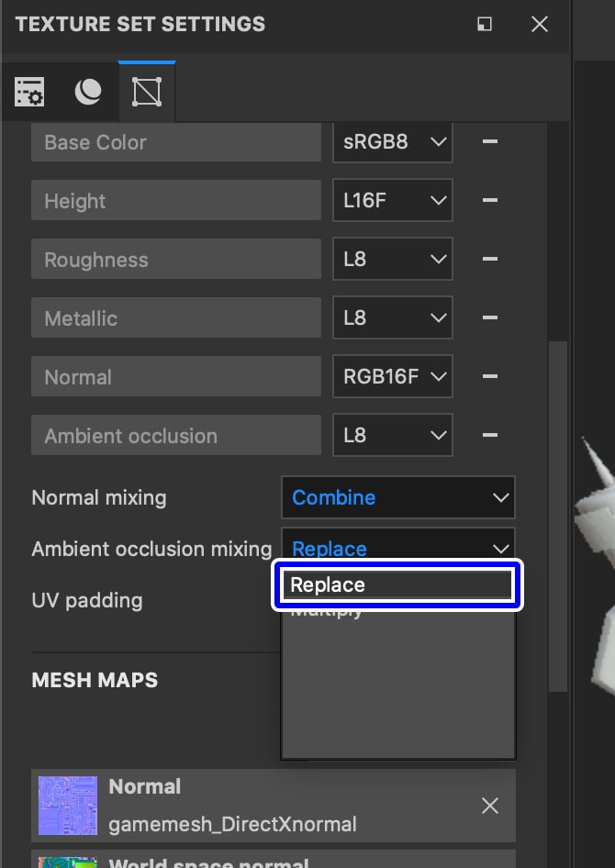The height and width of the screenshot is (868, 615).
Task: Choose Multiply from the mixing options
Action: tap(397, 608)
